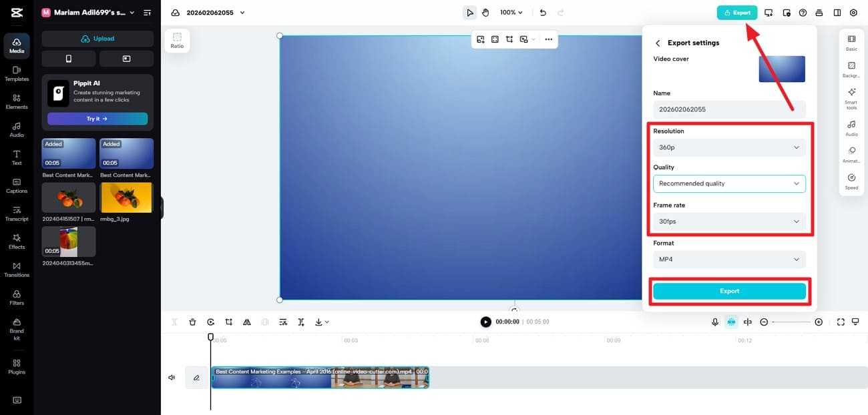Open the Filters tab
Image resolution: width=868 pixels, height=415 pixels.
pyautogui.click(x=17, y=298)
